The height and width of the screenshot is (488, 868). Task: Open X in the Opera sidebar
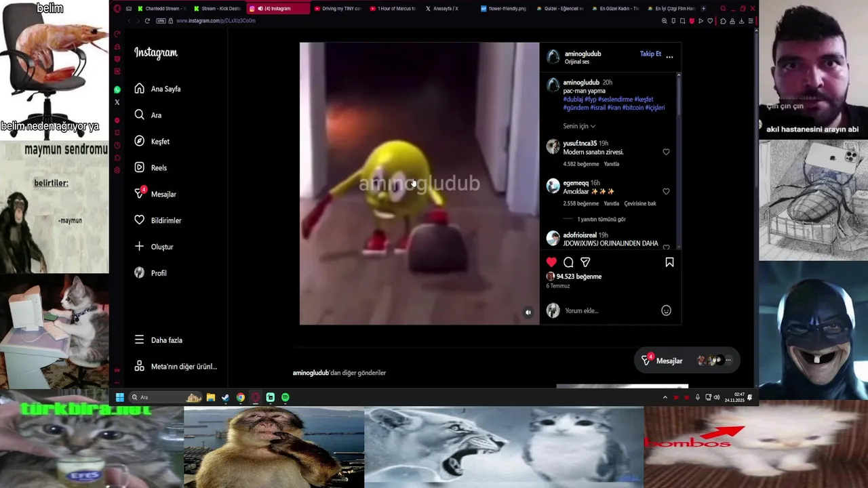[117, 102]
